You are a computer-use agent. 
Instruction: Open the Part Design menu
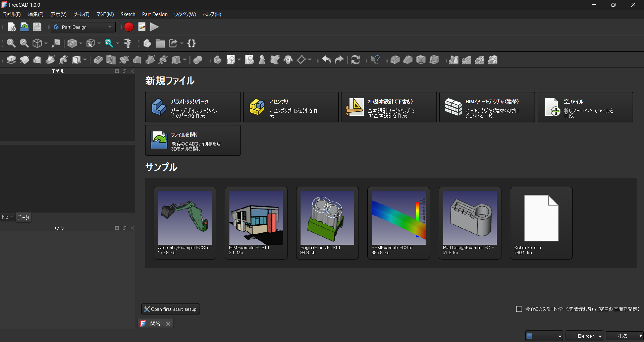[x=155, y=14]
